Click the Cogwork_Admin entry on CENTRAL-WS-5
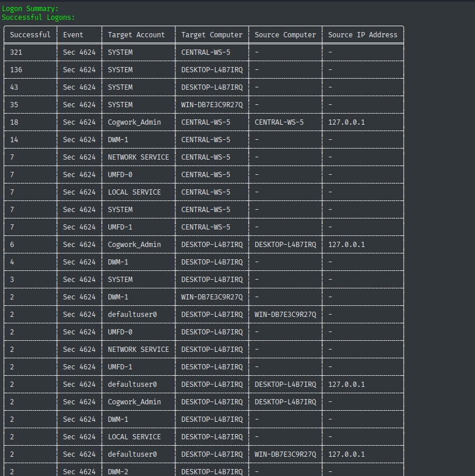The width and height of the screenshot is (475, 476). [x=135, y=122]
